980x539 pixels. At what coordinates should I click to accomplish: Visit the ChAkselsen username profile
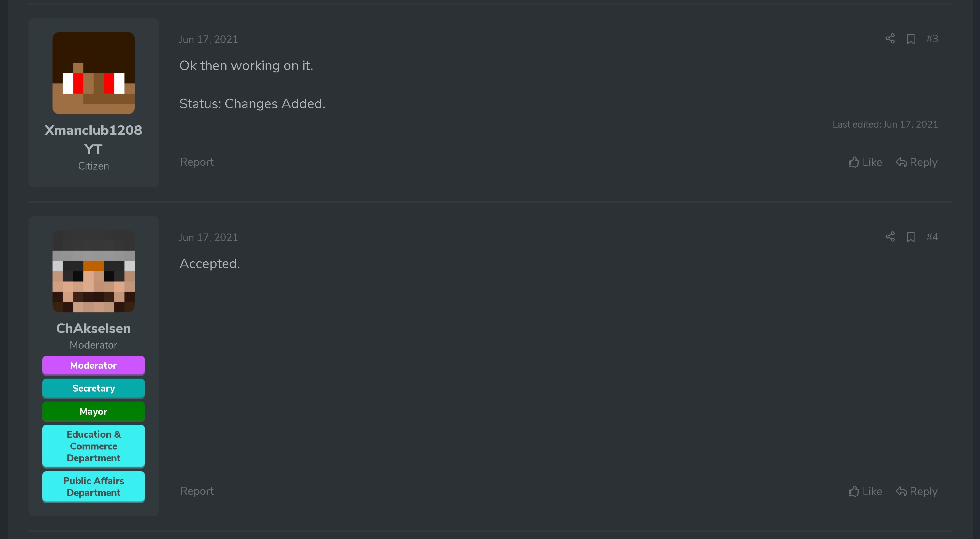click(94, 328)
